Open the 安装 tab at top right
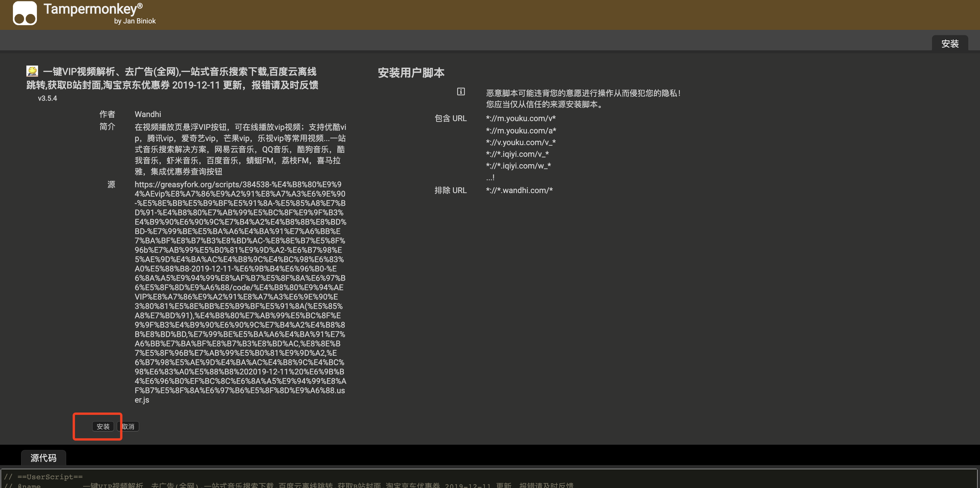This screenshot has width=980, height=488. pyautogui.click(x=950, y=43)
